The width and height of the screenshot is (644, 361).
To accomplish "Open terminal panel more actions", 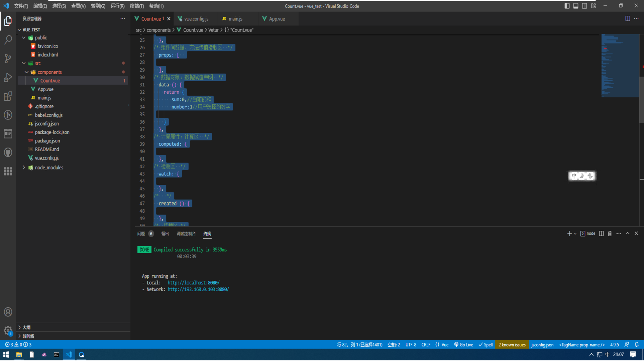I will [x=619, y=234].
